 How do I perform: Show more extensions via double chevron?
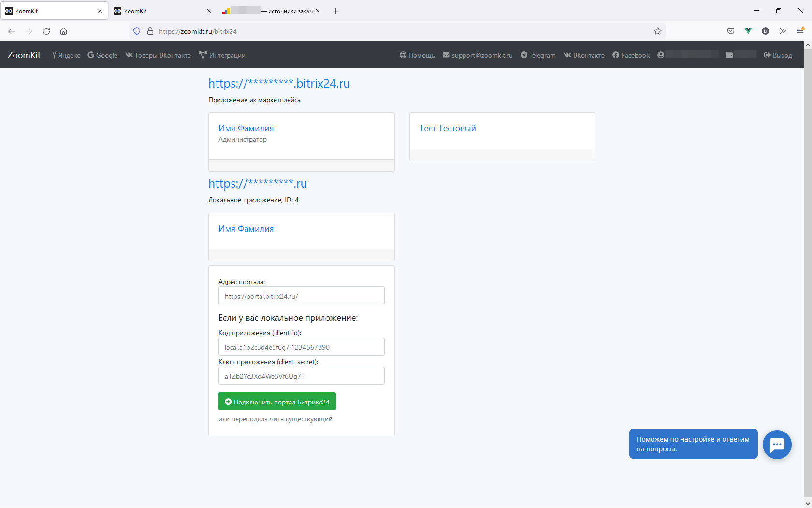click(x=783, y=31)
